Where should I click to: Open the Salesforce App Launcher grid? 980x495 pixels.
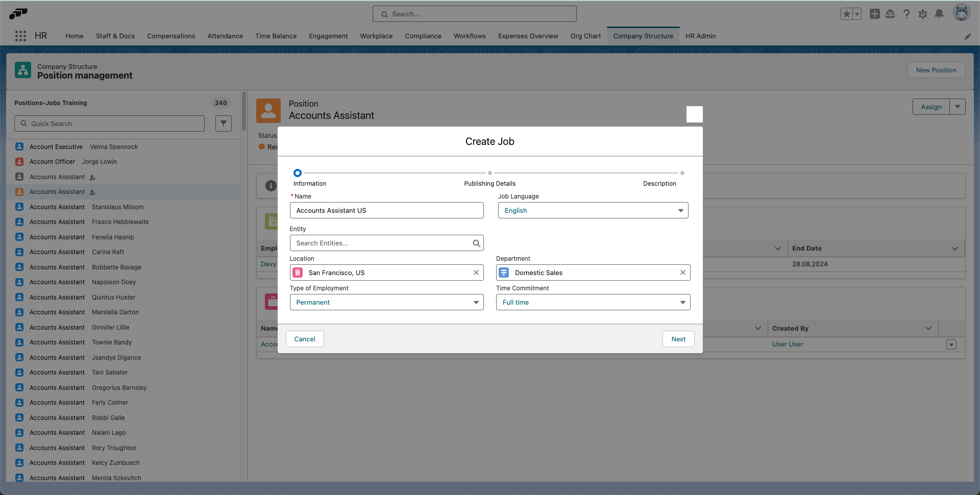point(20,36)
